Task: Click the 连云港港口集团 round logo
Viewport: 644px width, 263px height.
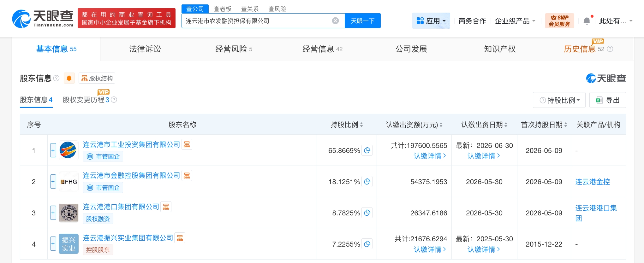Action: [x=69, y=213]
